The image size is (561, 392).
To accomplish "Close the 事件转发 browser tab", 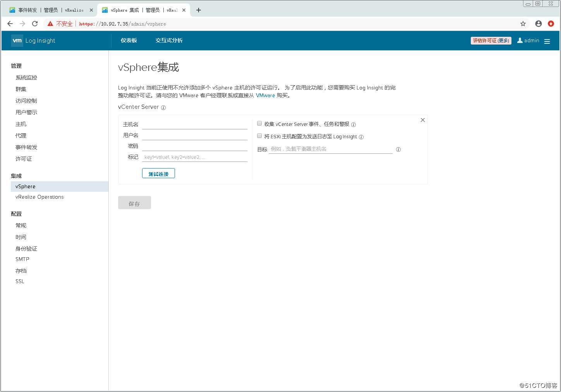I will point(91,10).
